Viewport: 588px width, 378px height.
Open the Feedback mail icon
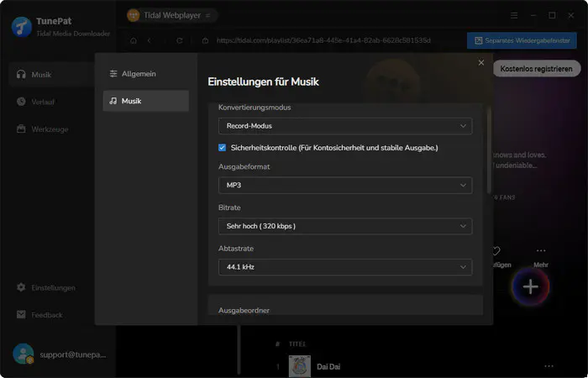tap(21, 314)
